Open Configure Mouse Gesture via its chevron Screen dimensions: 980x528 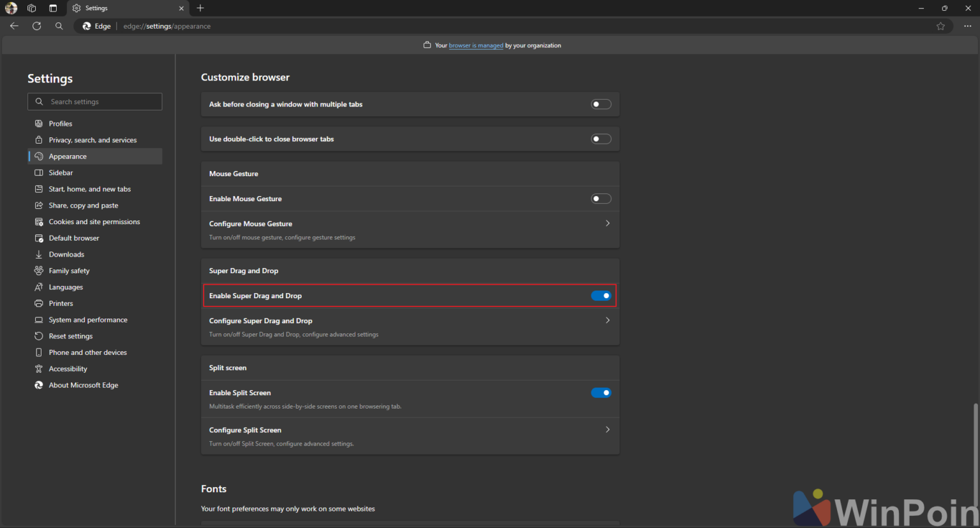point(607,223)
